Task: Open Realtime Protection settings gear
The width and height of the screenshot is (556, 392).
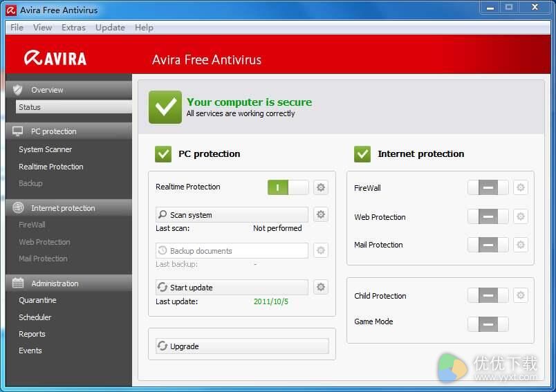Action: pos(321,187)
